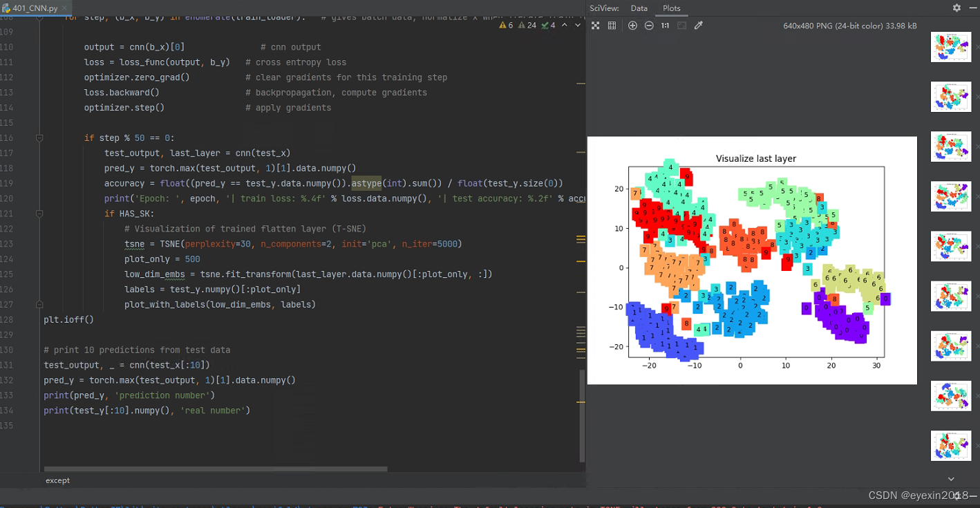Click the 'if HAS_SK:' line
The width and height of the screenshot is (980, 508).
[130, 214]
